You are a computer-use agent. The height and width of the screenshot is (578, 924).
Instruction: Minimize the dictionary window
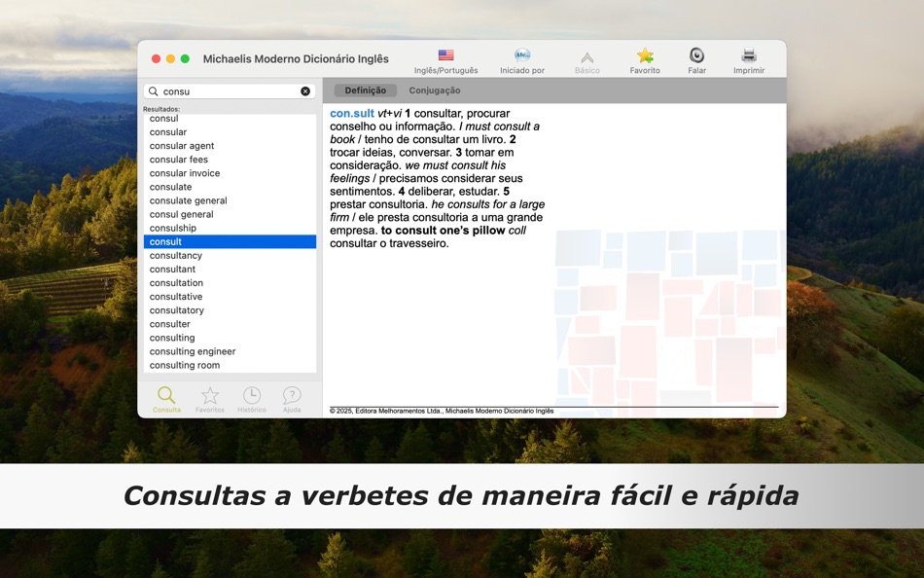170,59
